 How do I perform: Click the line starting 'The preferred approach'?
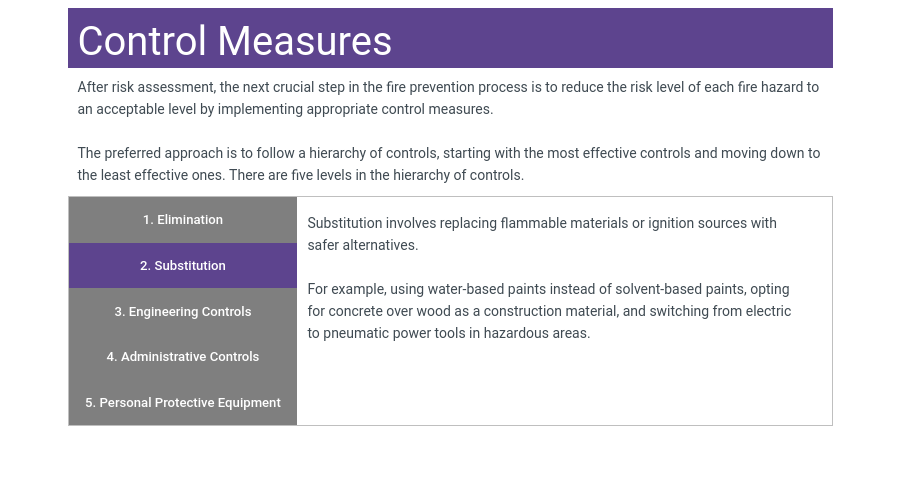point(448,153)
